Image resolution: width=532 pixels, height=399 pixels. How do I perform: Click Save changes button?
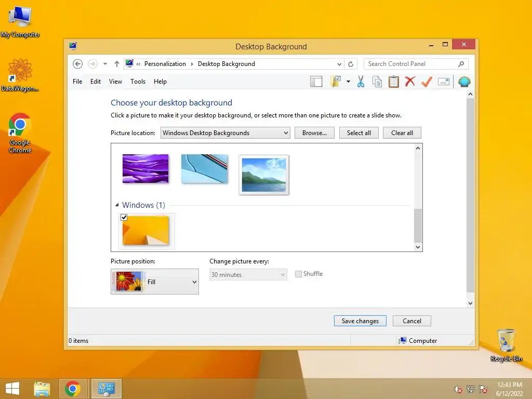coord(360,321)
